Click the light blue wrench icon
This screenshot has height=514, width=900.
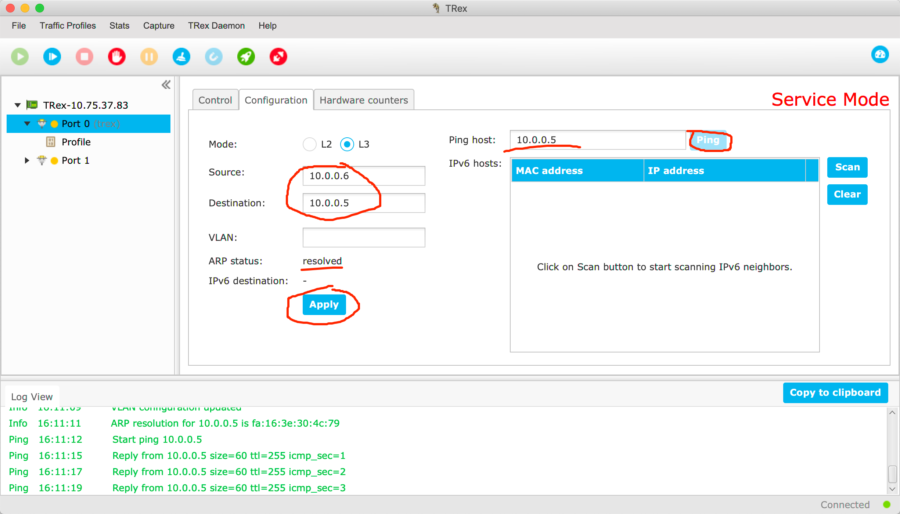coord(214,56)
